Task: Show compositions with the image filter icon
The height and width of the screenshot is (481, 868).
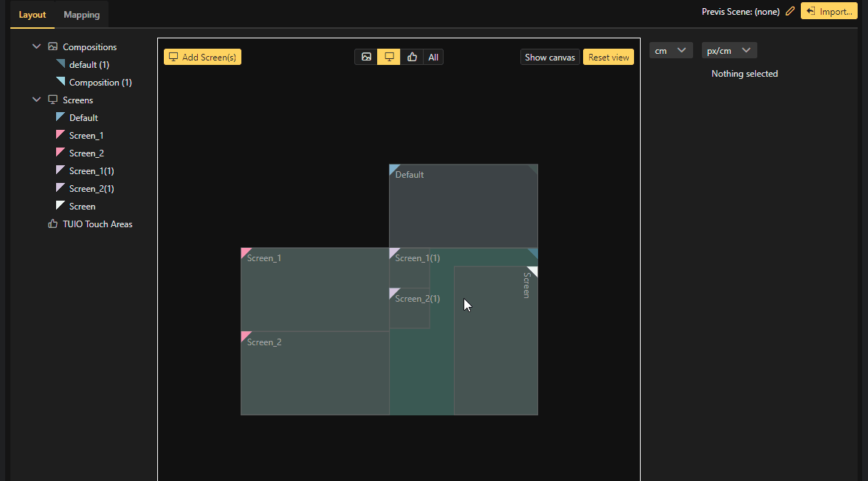Action: (x=366, y=57)
